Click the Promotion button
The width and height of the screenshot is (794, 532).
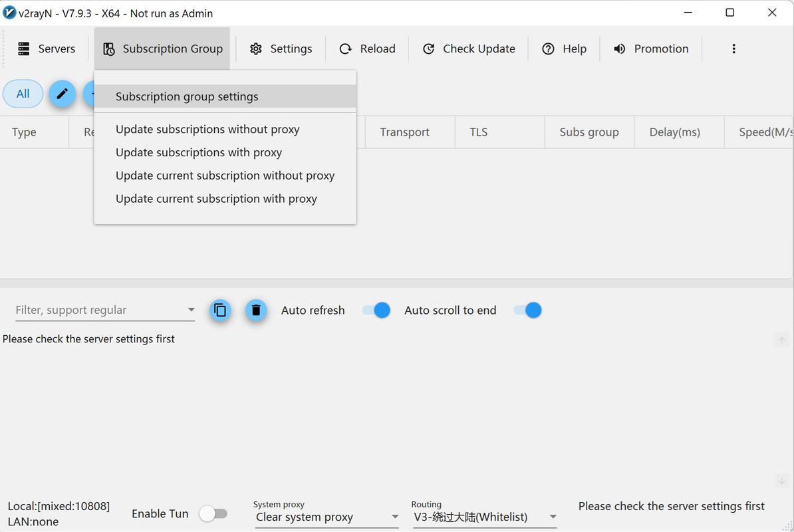[651, 49]
